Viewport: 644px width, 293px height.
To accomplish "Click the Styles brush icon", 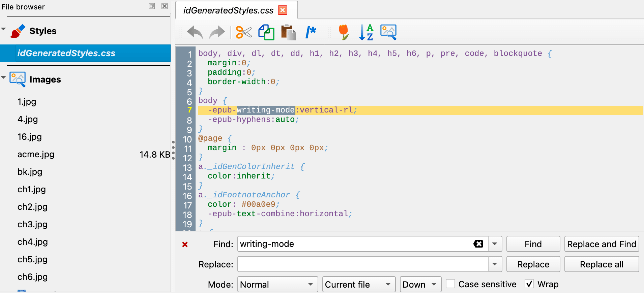I will [x=18, y=31].
